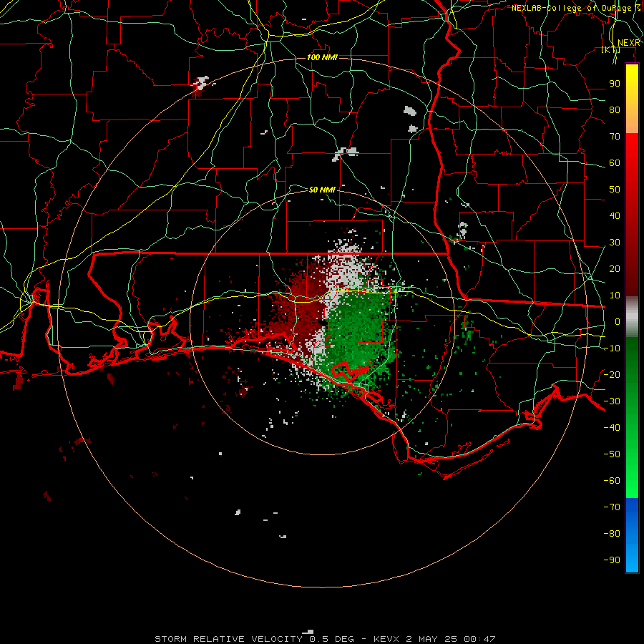The height and width of the screenshot is (644, 644).
Task: Click the positive 70 knot scale label
Action: 615,137
